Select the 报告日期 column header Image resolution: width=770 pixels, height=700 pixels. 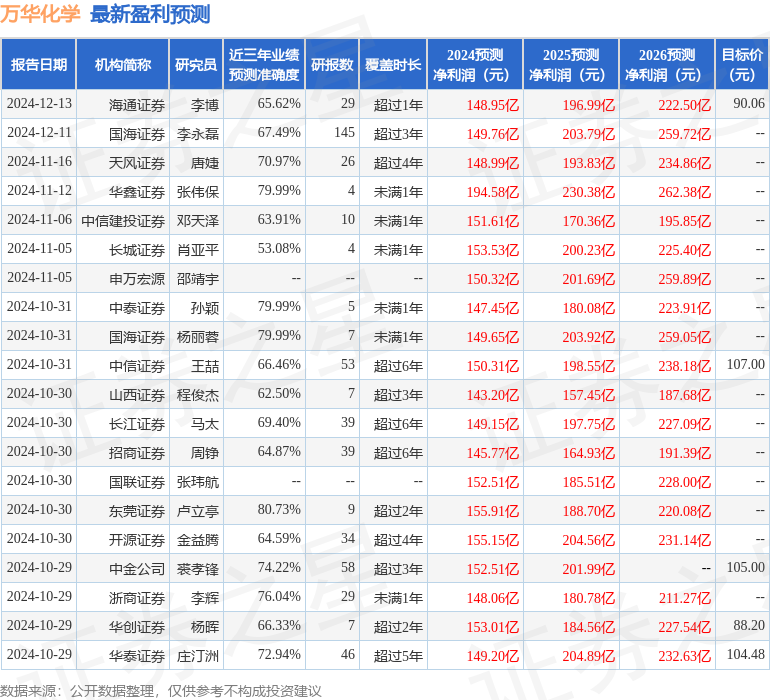click(x=39, y=64)
